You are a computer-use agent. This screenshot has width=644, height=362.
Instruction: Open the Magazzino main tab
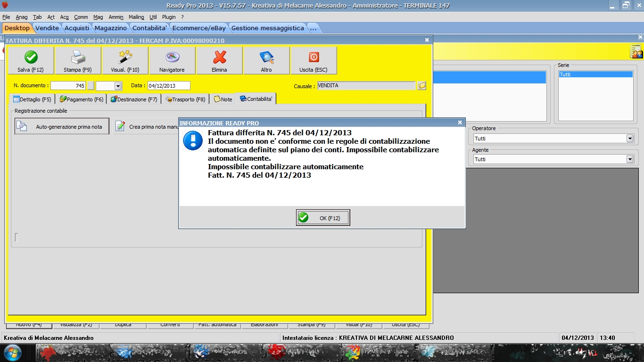tap(111, 28)
